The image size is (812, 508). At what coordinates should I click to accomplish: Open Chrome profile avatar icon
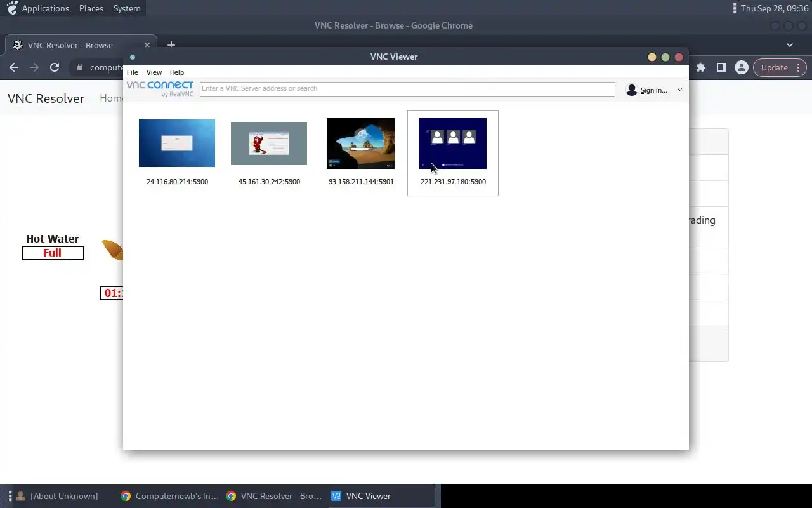click(x=741, y=67)
